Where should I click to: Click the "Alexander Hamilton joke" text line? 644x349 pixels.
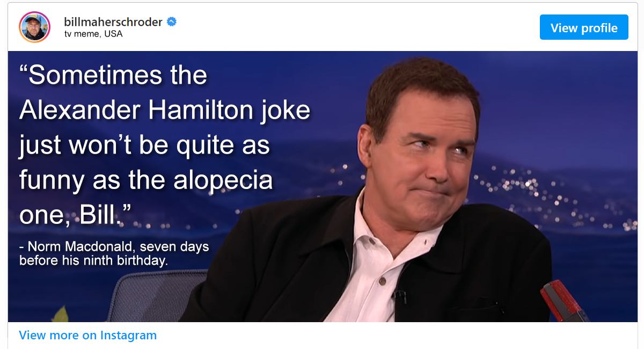(x=164, y=110)
